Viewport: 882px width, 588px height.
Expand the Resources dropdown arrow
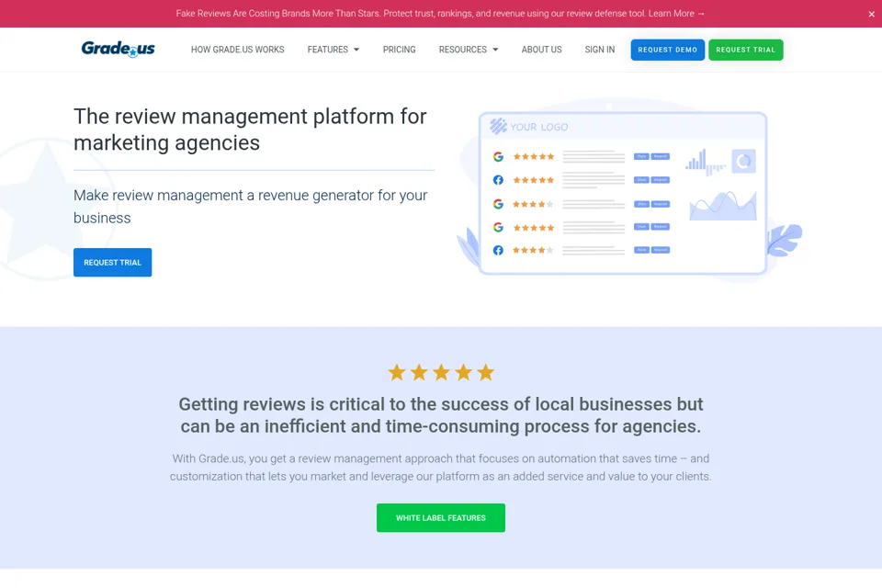click(x=495, y=50)
